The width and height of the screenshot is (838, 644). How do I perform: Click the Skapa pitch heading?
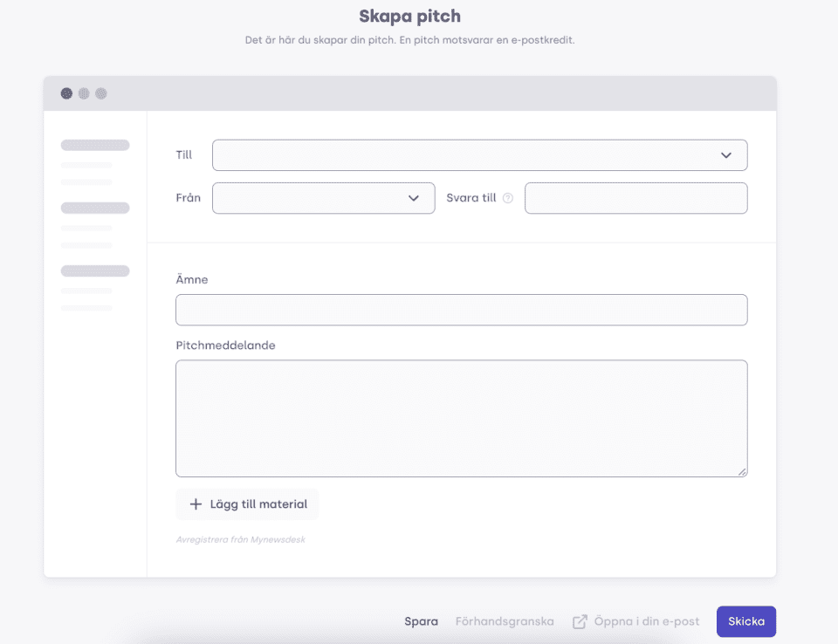(410, 17)
